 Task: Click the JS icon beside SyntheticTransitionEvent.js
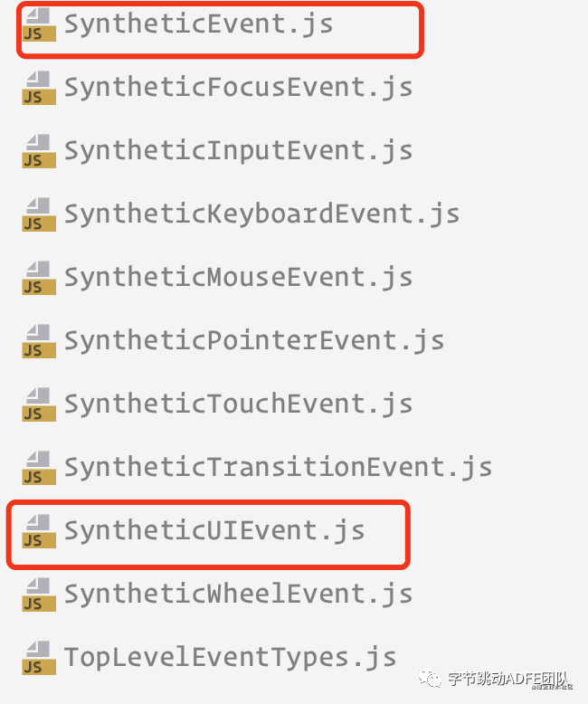click(x=39, y=468)
